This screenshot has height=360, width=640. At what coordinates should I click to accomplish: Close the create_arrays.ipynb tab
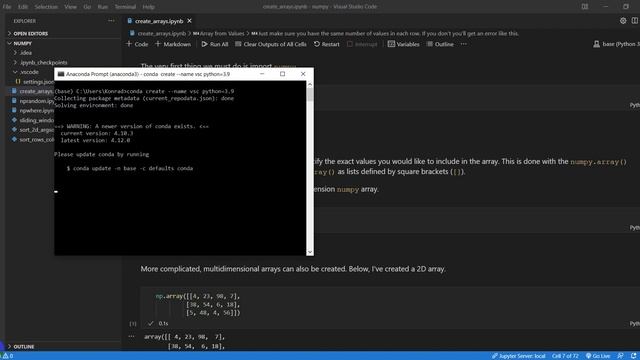(x=189, y=21)
